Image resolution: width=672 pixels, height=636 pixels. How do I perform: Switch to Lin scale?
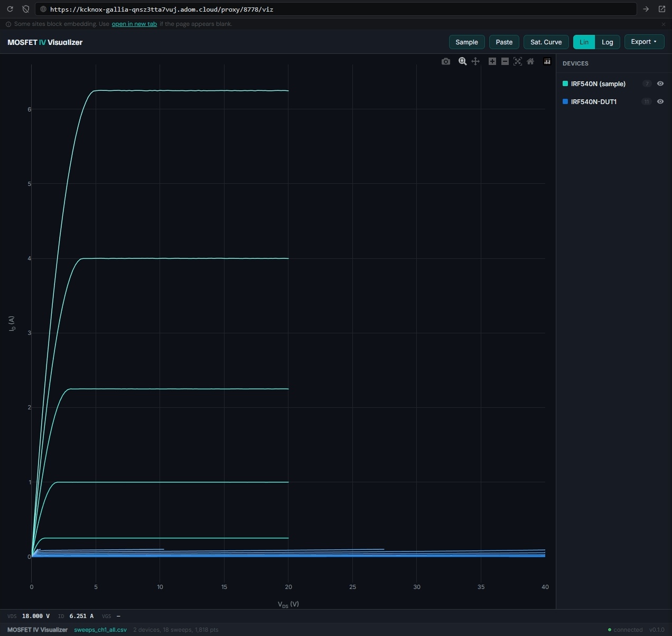584,42
